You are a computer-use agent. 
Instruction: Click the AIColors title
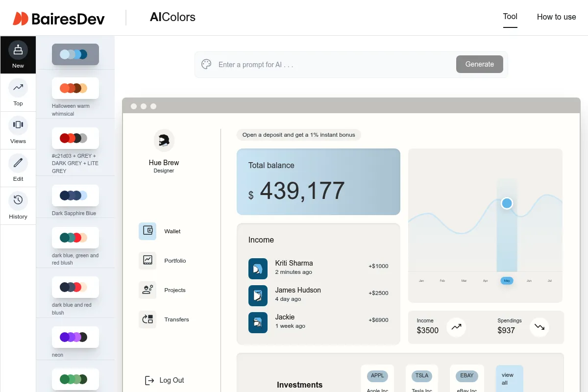click(172, 17)
